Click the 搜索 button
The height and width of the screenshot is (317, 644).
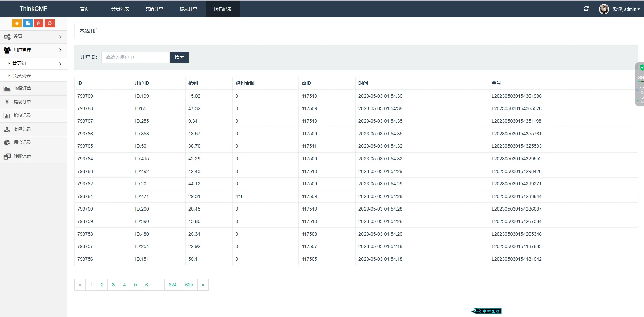pyautogui.click(x=179, y=57)
